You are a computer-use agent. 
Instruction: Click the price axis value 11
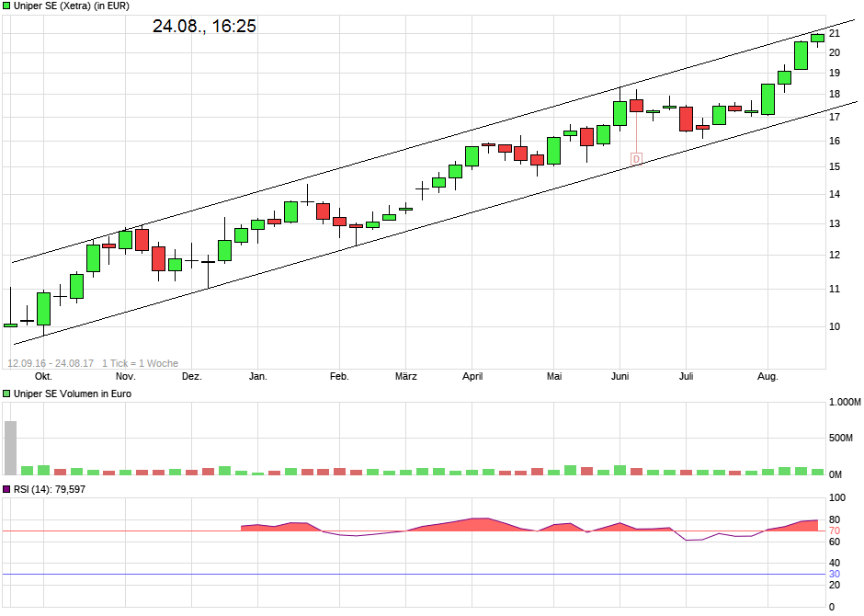tap(835, 290)
